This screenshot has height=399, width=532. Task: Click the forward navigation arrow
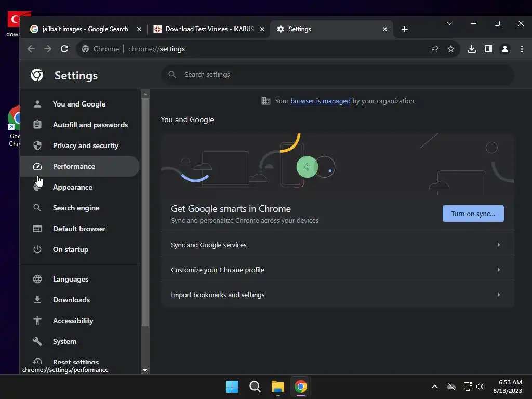[47, 49]
